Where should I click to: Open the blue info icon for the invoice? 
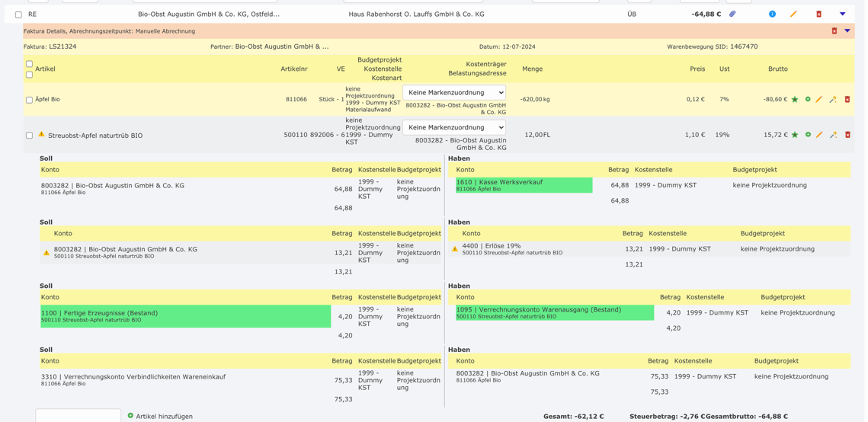pos(772,14)
